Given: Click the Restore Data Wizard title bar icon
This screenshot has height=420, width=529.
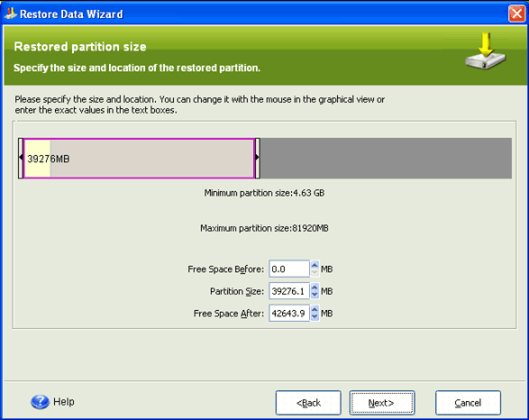Looking at the screenshot, I should click(x=11, y=14).
